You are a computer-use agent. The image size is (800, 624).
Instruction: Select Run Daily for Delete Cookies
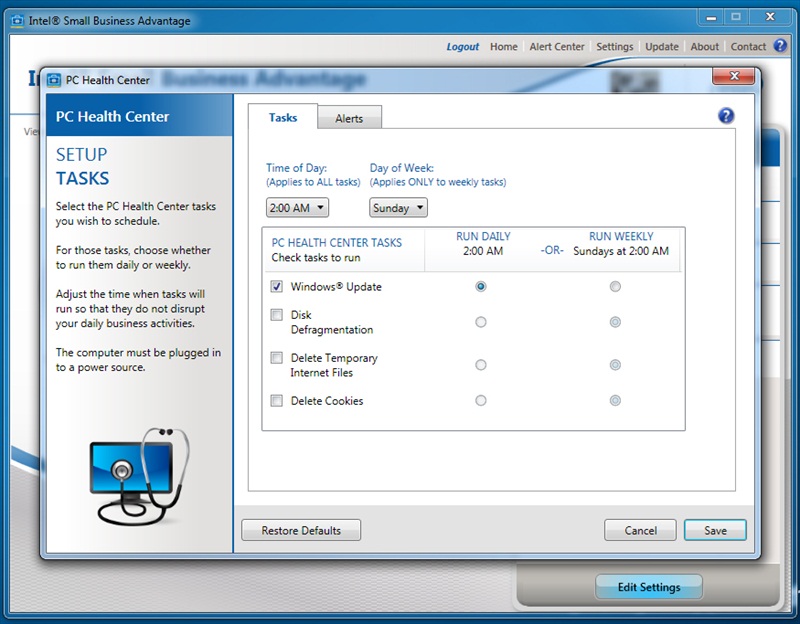[x=481, y=401]
